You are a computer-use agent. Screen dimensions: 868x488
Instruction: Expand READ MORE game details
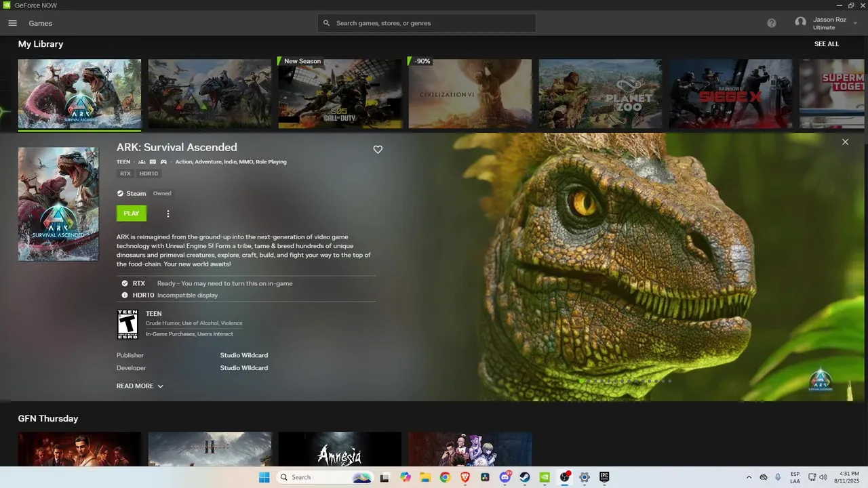(140, 386)
